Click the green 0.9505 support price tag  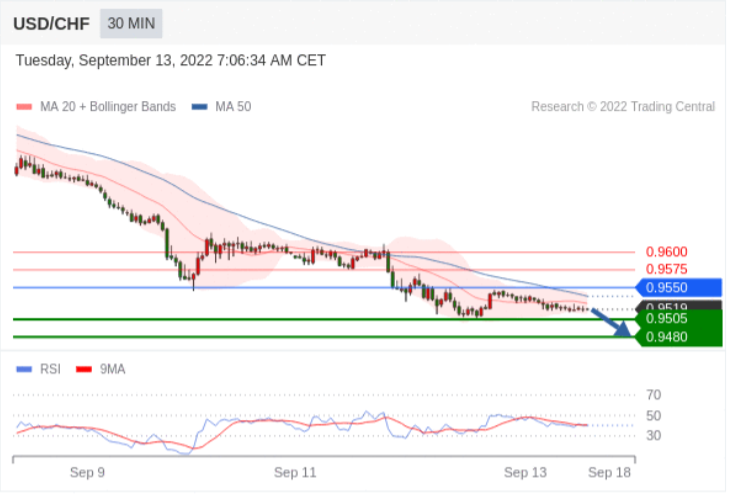679,318
